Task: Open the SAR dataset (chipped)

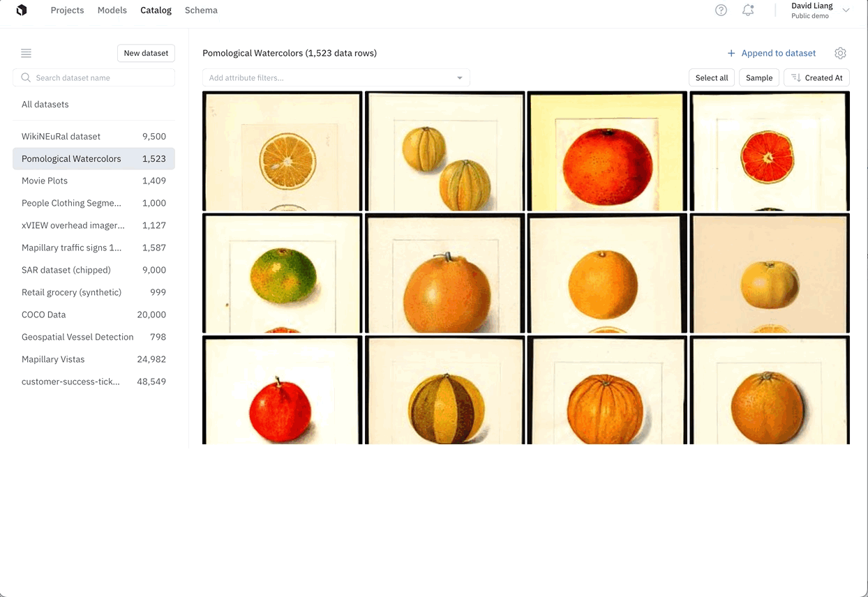Action: (x=93, y=270)
